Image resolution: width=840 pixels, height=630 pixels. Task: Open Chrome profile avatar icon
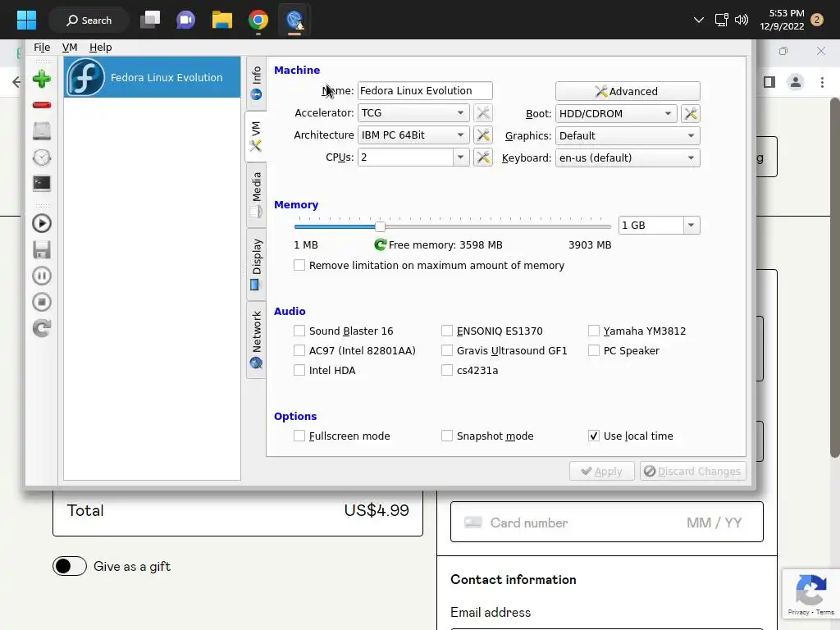pos(796,82)
